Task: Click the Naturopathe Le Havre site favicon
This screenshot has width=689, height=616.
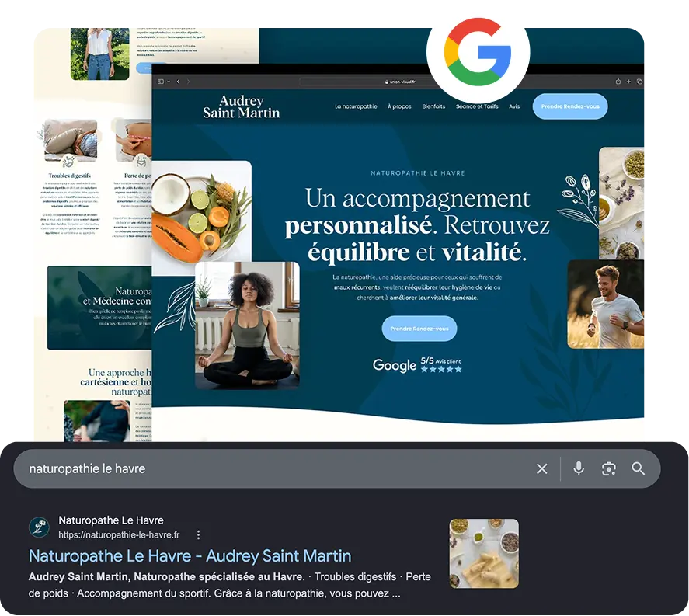Action: [x=39, y=527]
